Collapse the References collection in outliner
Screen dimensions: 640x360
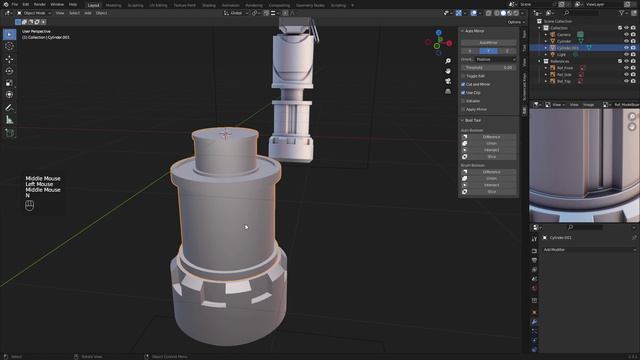coord(539,61)
